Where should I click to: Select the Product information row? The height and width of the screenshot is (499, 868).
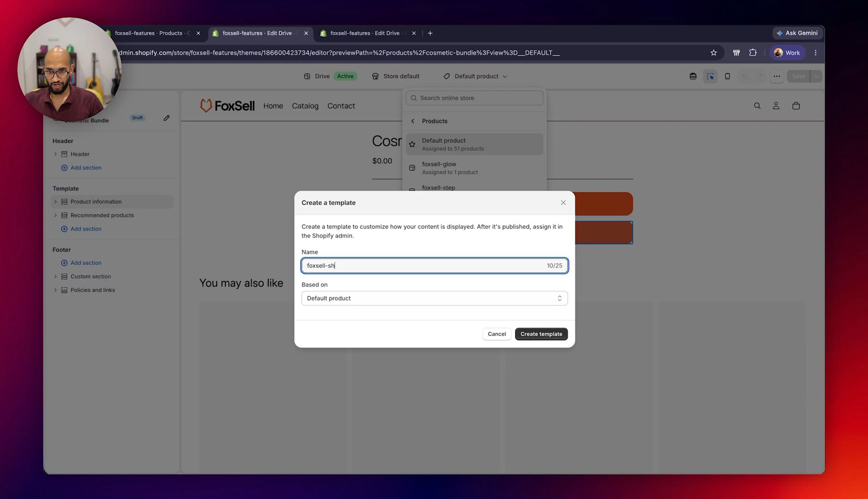pos(112,202)
